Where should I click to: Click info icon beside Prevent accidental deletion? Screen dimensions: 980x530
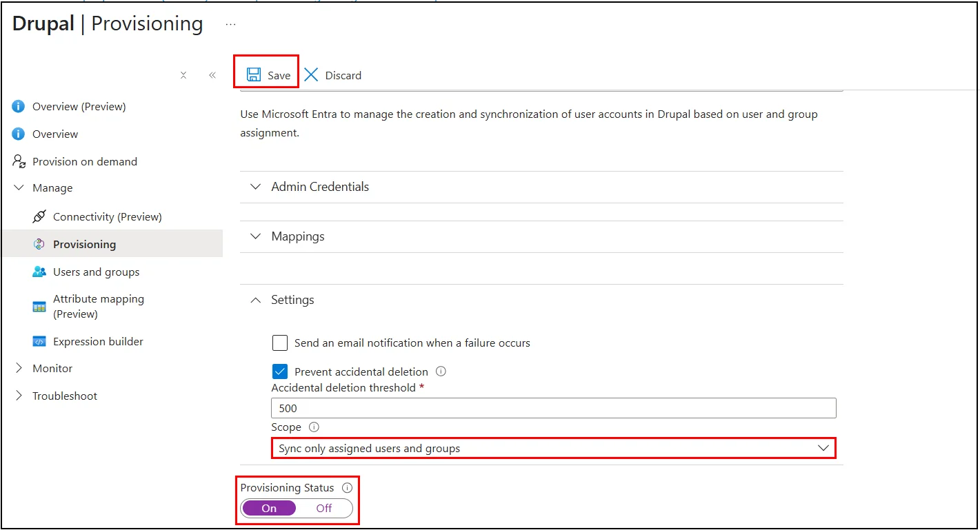pos(441,371)
